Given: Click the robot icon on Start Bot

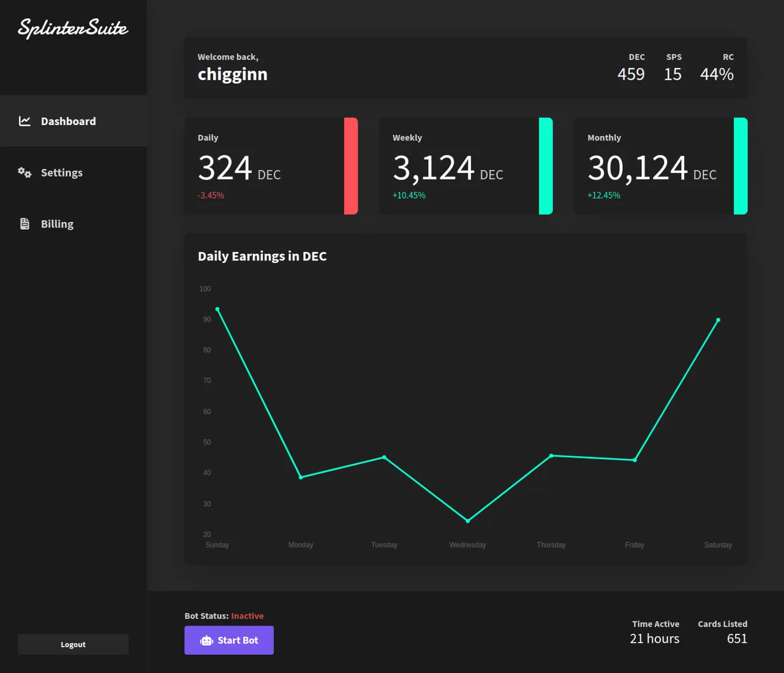Looking at the screenshot, I should (x=206, y=641).
